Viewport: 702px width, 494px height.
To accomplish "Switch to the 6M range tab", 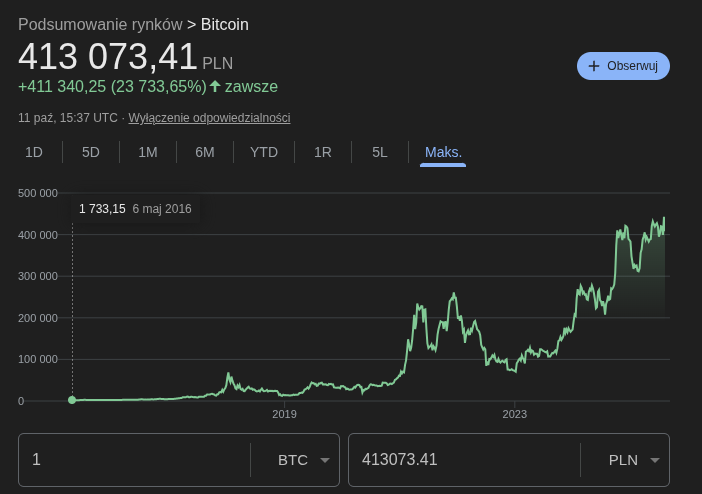I will (205, 152).
